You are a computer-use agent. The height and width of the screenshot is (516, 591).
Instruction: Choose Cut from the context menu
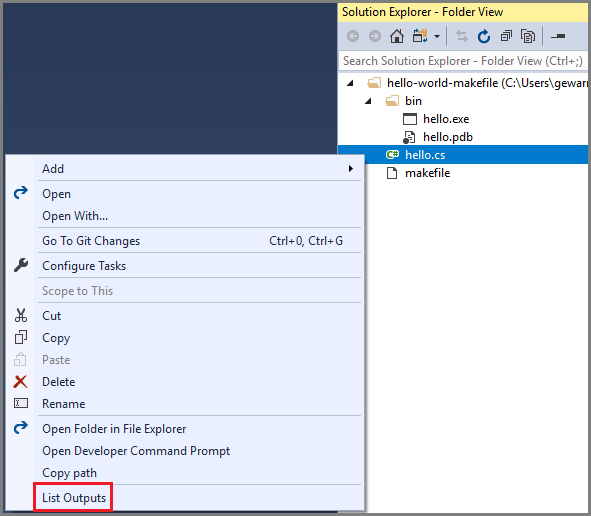[x=185, y=315]
